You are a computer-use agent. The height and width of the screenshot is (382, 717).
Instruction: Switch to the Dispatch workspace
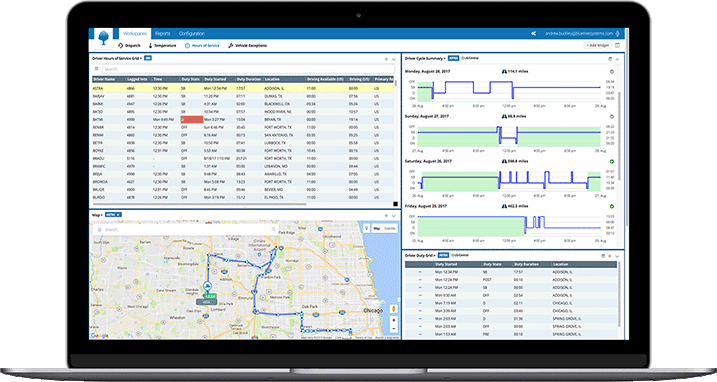(x=129, y=46)
